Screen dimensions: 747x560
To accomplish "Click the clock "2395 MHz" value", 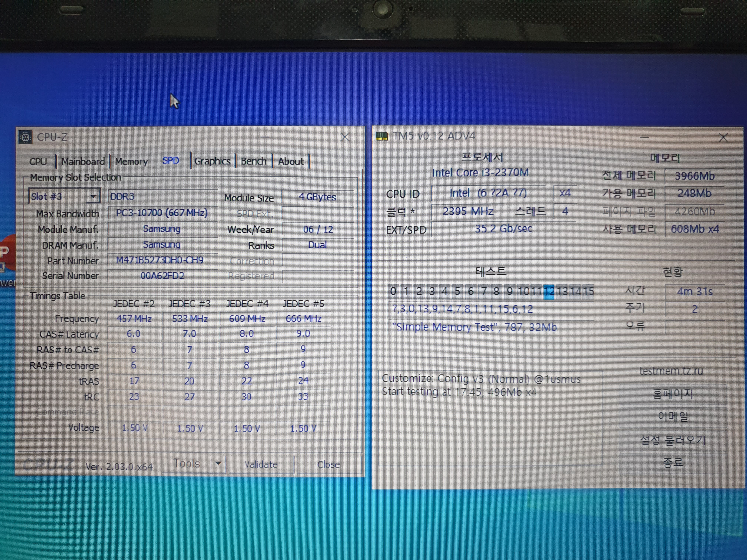I will click(468, 211).
